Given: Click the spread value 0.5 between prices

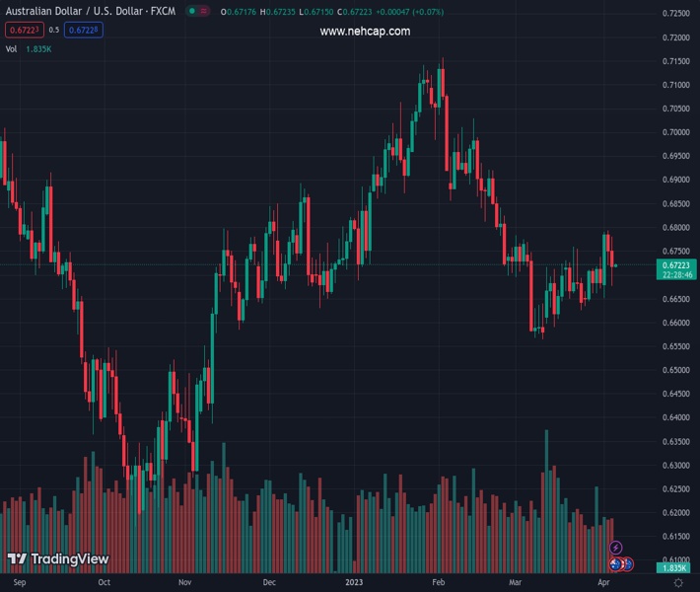Looking at the screenshot, I should [x=54, y=30].
